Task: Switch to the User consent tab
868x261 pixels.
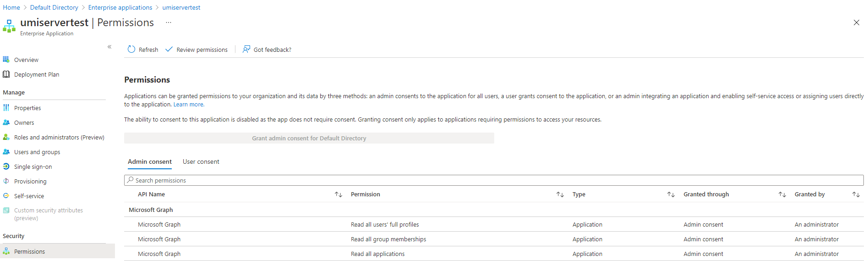Action: click(x=201, y=162)
